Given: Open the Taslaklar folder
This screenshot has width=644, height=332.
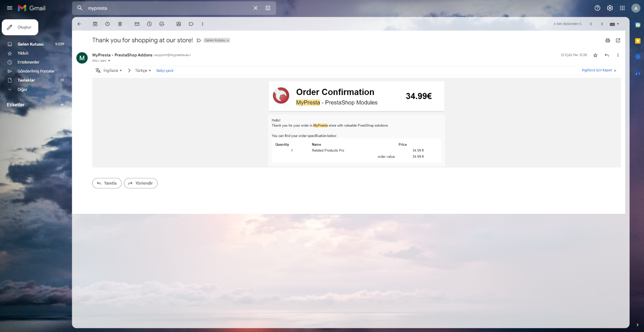Looking at the screenshot, I should pos(26,80).
